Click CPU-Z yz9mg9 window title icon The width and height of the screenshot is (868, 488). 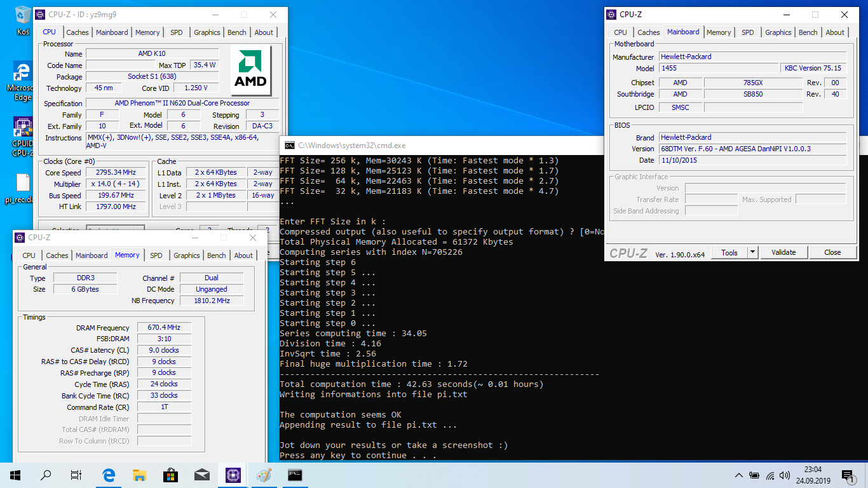(40, 14)
